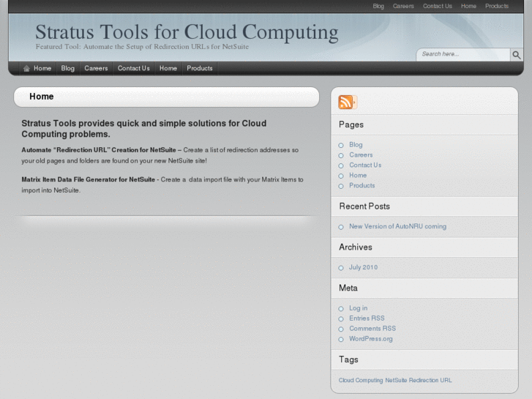Open Careers under sidebar Pages
The image size is (532, 399).
pyautogui.click(x=361, y=155)
